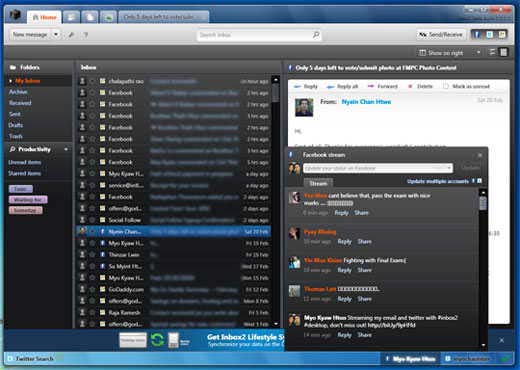Click the refresh sync icon in bottom banner
Image resolution: width=520 pixels, height=370 pixels.
pos(157,340)
